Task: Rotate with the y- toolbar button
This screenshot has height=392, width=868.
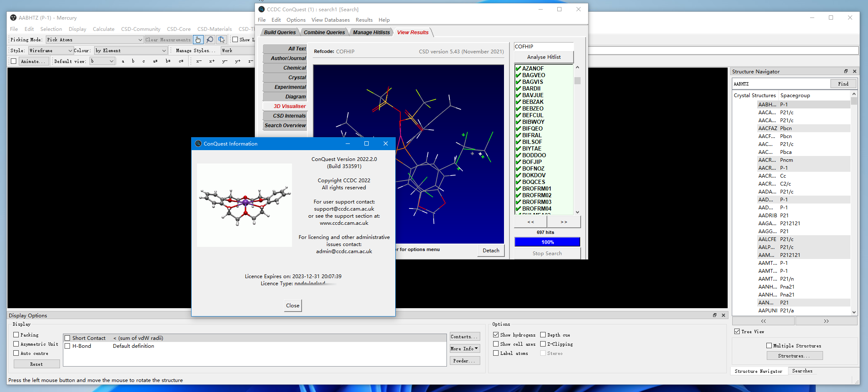Action: click(225, 61)
